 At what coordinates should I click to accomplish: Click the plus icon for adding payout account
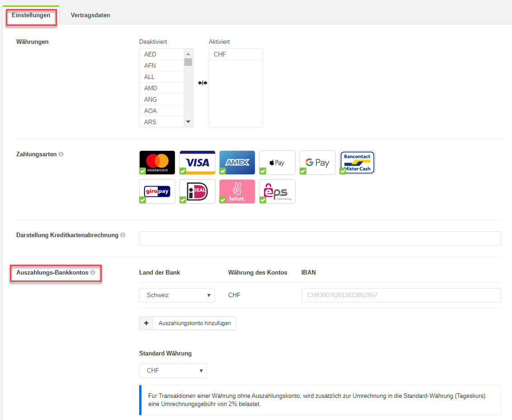point(146,323)
